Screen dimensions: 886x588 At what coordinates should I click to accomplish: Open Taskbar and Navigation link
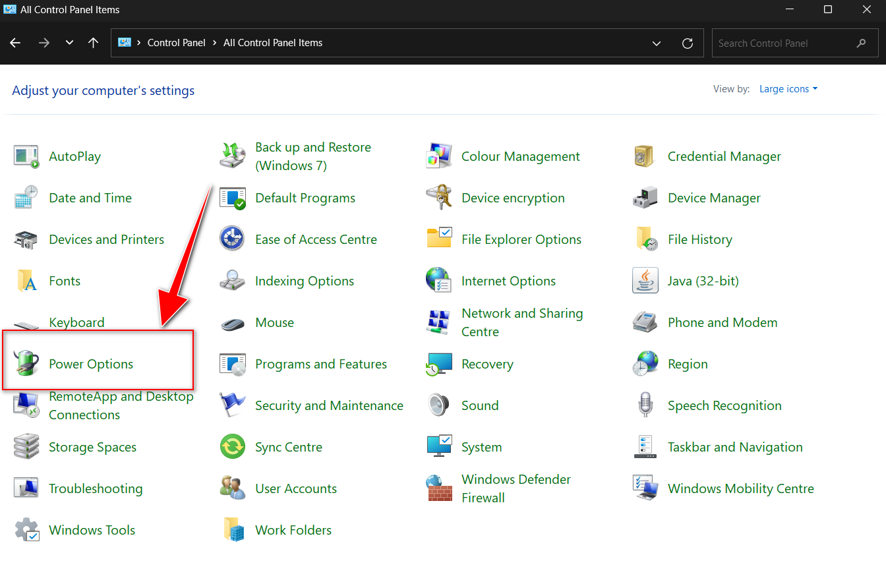pyautogui.click(x=735, y=448)
